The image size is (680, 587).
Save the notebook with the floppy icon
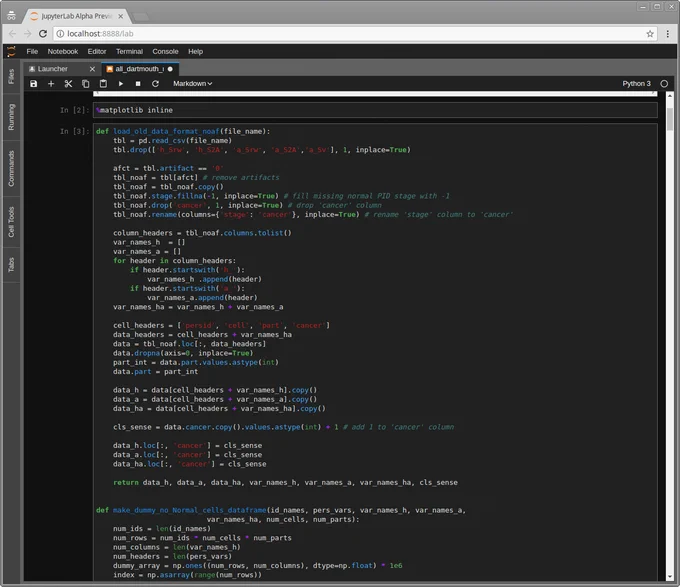[33, 84]
